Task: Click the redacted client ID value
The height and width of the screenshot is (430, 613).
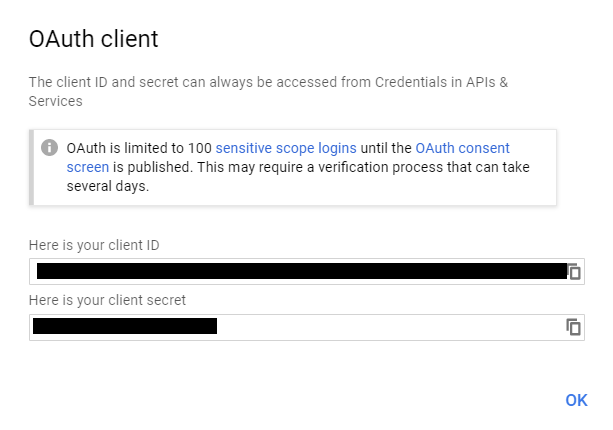Action: (302, 271)
